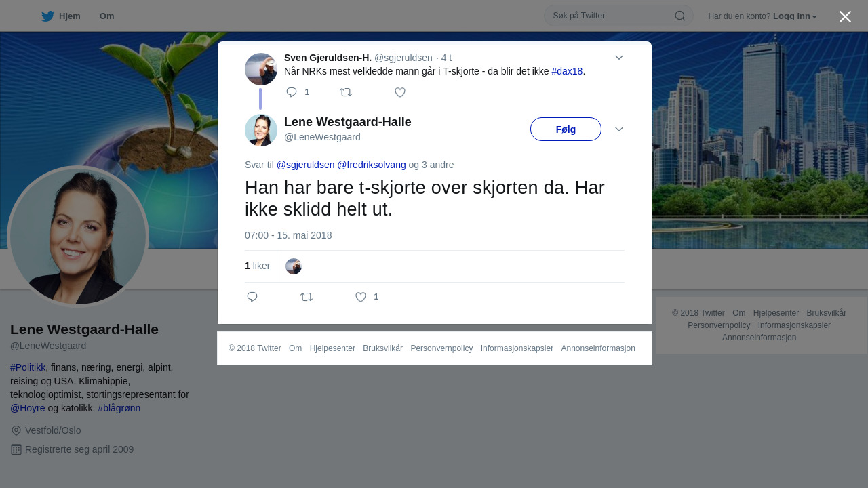The height and width of the screenshot is (488, 868).
Task: Go to Hjem in top navigation
Action: (70, 16)
